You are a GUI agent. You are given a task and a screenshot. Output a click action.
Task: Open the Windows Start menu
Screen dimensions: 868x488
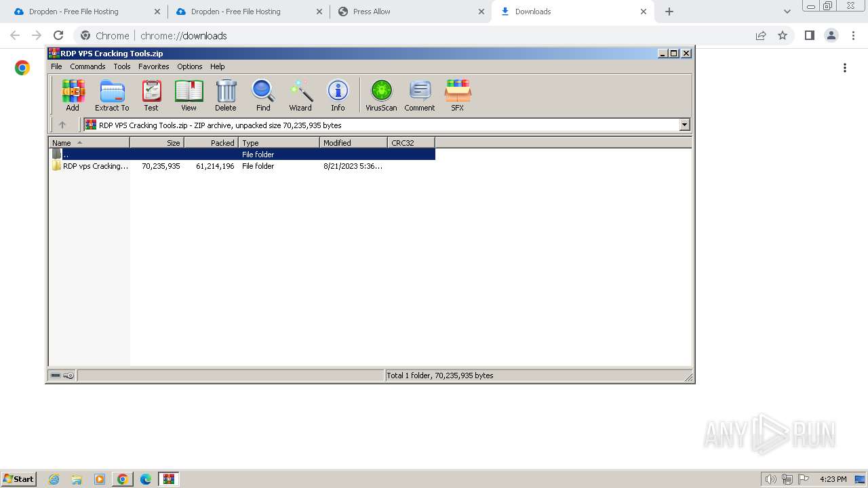click(18, 479)
